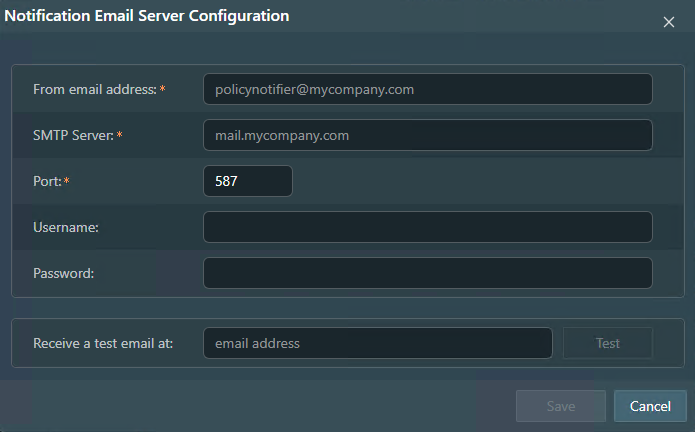
Task: Click the Notification Email Server Configuration title
Action: click(x=147, y=16)
